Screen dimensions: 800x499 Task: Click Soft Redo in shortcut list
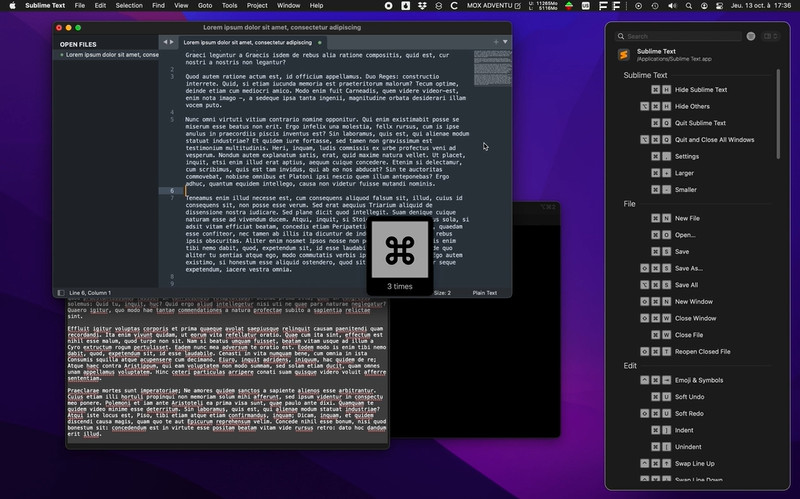(x=689, y=414)
